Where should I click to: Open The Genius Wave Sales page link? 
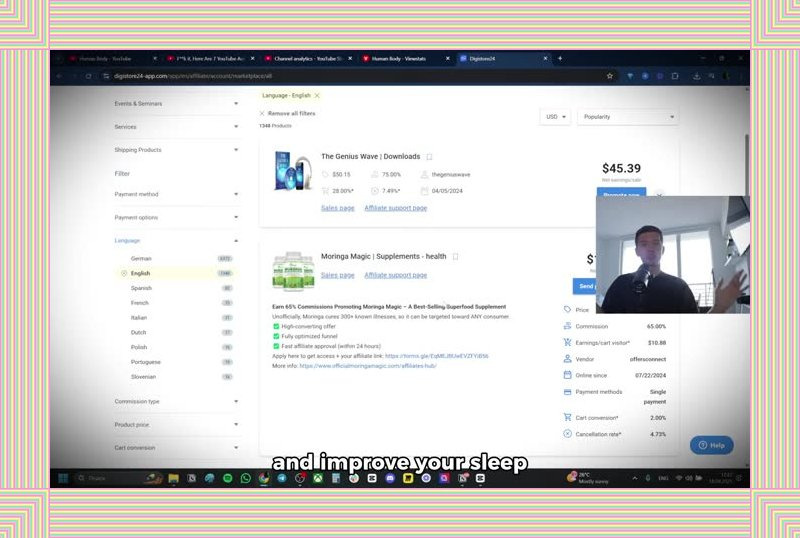[337, 208]
